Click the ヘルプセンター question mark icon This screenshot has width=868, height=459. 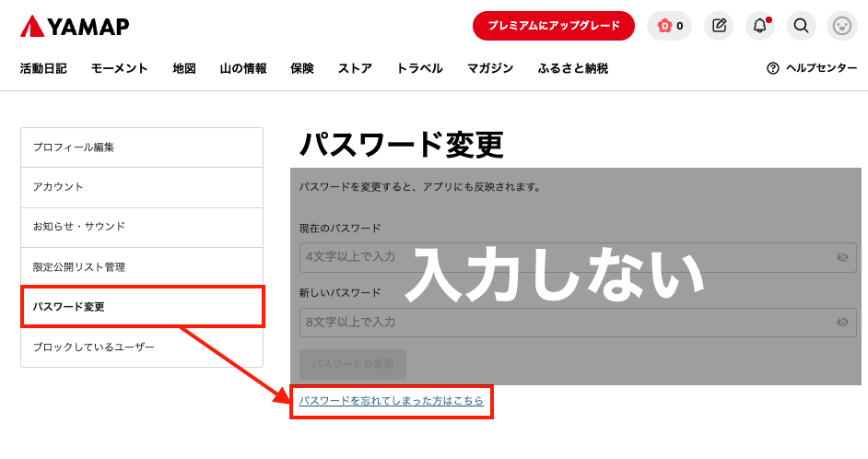pos(773,68)
